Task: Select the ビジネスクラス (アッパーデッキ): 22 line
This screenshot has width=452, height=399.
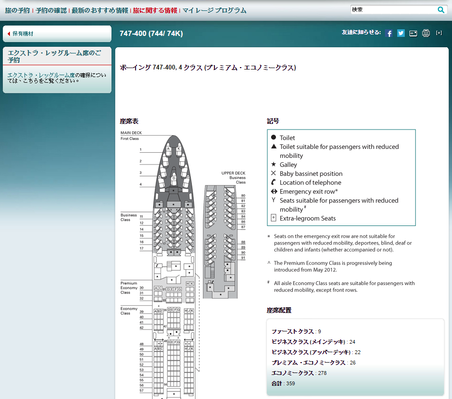Action: point(316,352)
